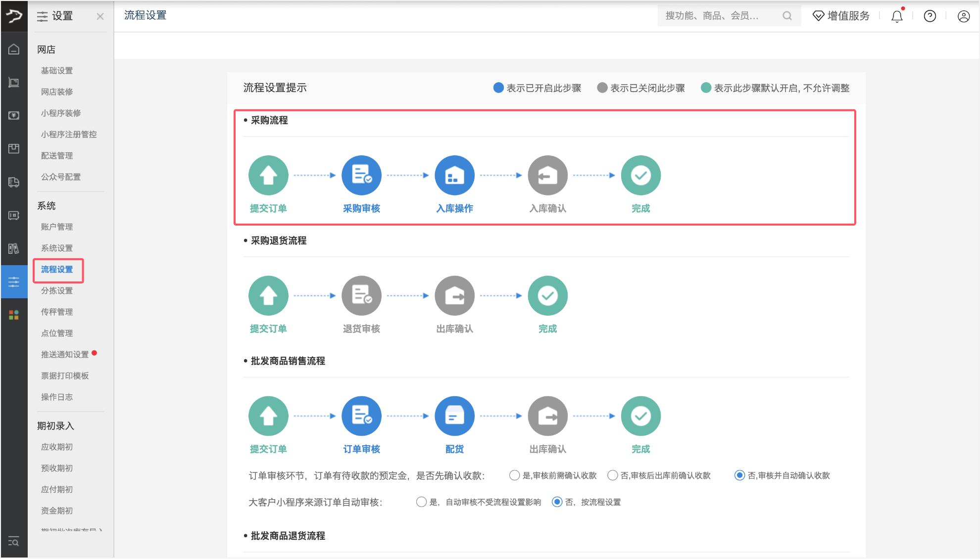This screenshot has width=980, height=559.
Task: Click the home icon in left sidebar
Action: pos(14,49)
